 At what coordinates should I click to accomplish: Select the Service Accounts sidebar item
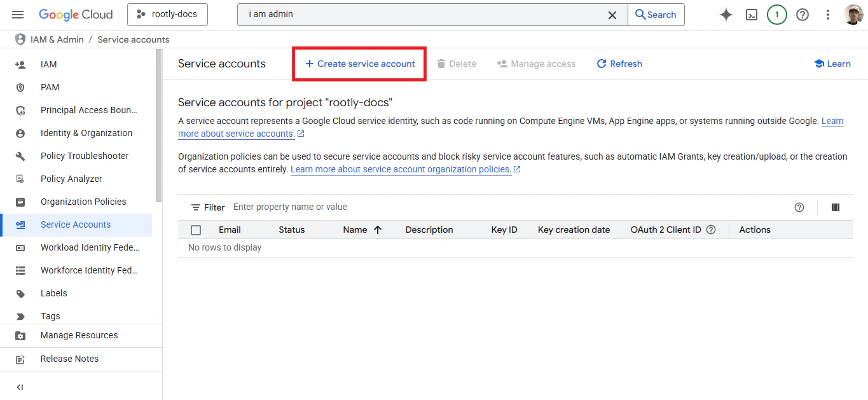coord(75,224)
